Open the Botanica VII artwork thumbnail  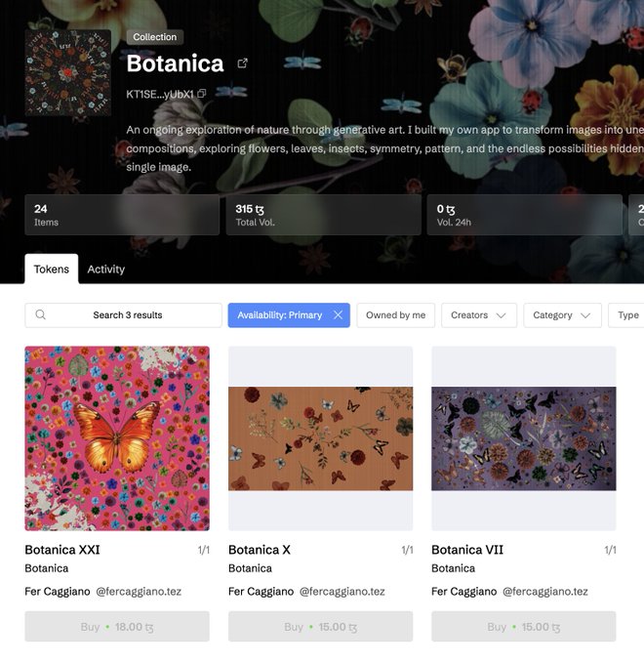point(523,438)
